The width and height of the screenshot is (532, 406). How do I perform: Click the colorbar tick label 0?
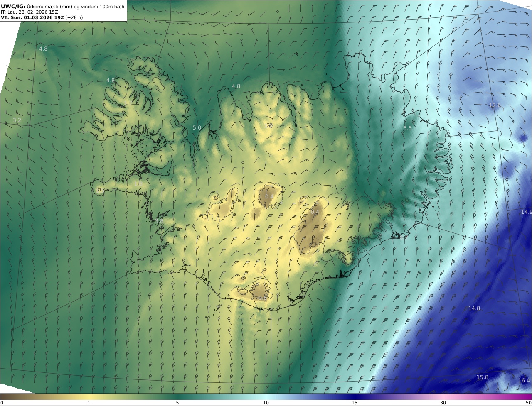coord(2,403)
